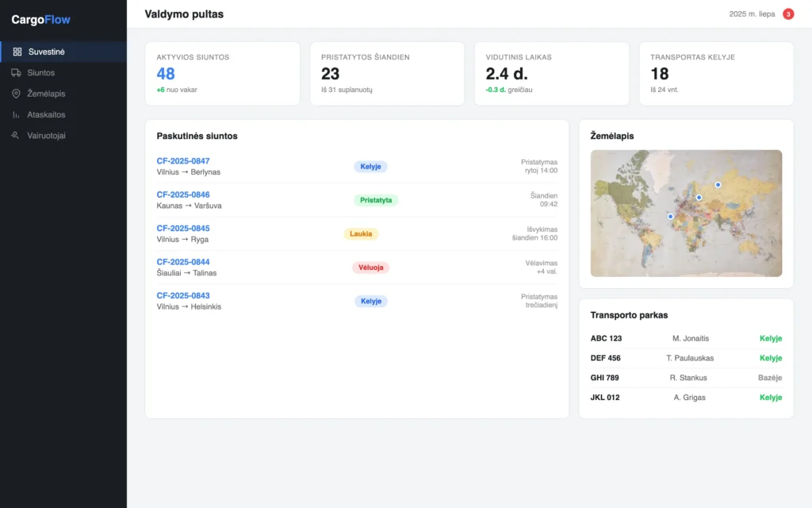Select vehicle ABC 123 row
The width and height of the screenshot is (812, 508).
coord(686,338)
